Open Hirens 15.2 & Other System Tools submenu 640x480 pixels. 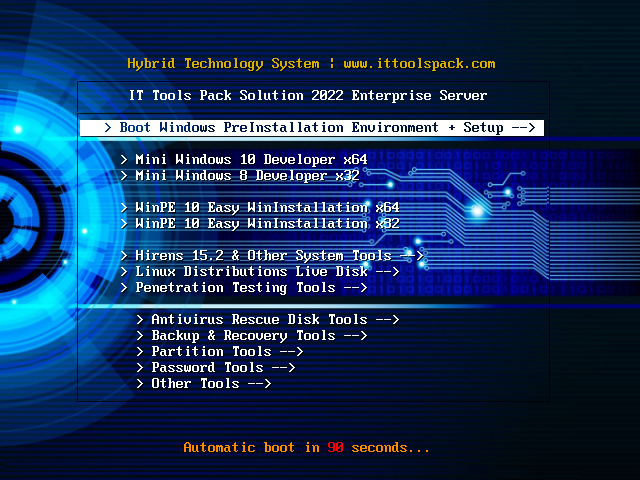(272, 256)
